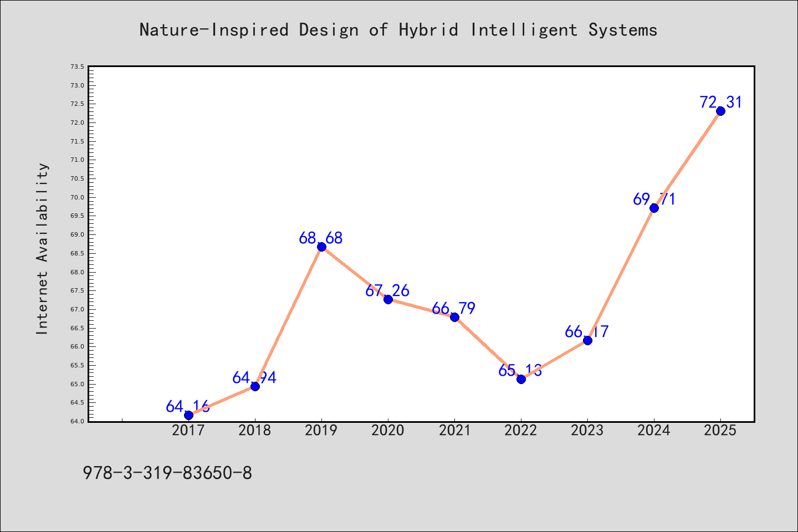The height and width of the screenshot is (532, 798).
Task: Select the 2020 data point marker
Action: [x=388, y=299]
